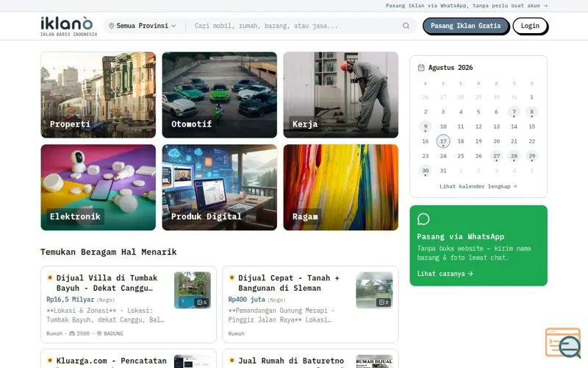Click Lihat kalender lengkap link
The height and width of the screenshot is (368, 588).
[x=478, y=186]
